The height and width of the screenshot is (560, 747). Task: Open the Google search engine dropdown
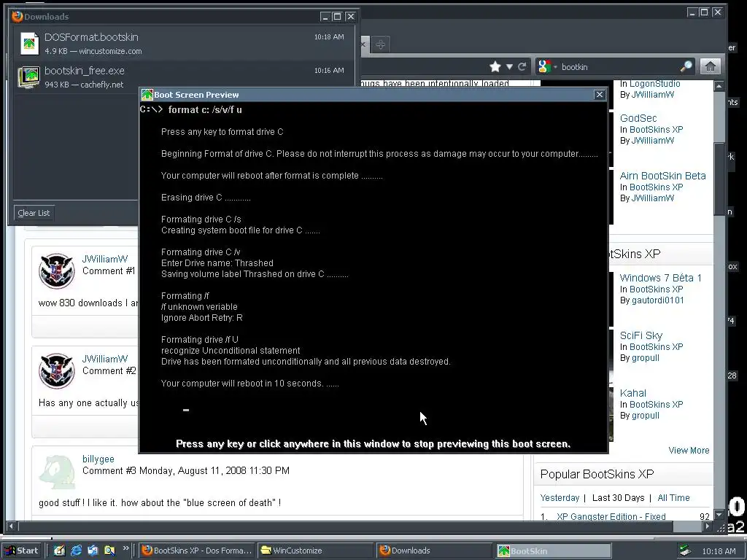click(x=547, y=66)
